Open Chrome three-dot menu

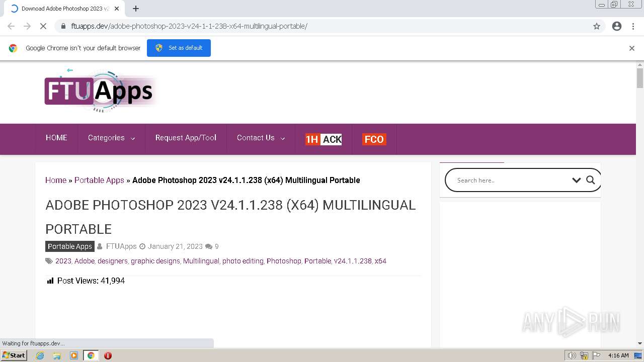tap(633, 26)
